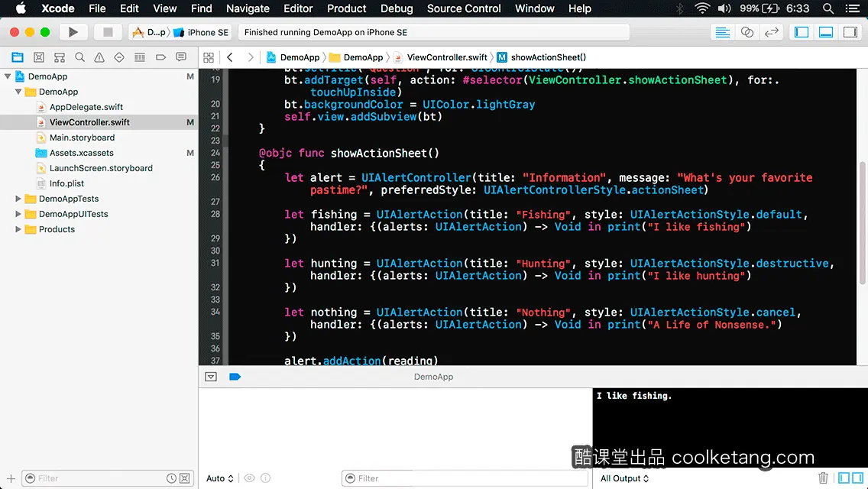Open the Find navigator

tap(79, 57)
